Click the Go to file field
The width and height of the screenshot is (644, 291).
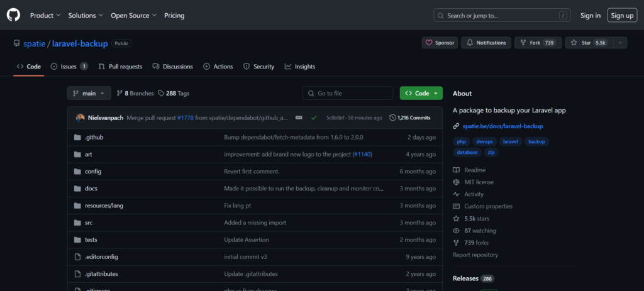[348, 93]
